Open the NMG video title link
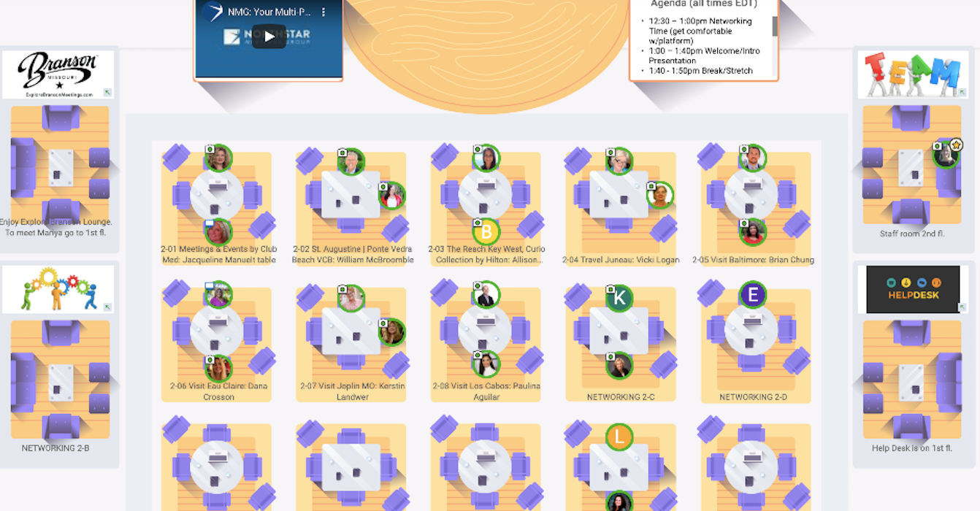The height and width of the screenshot is (511, 980). [x=269, y=12]
